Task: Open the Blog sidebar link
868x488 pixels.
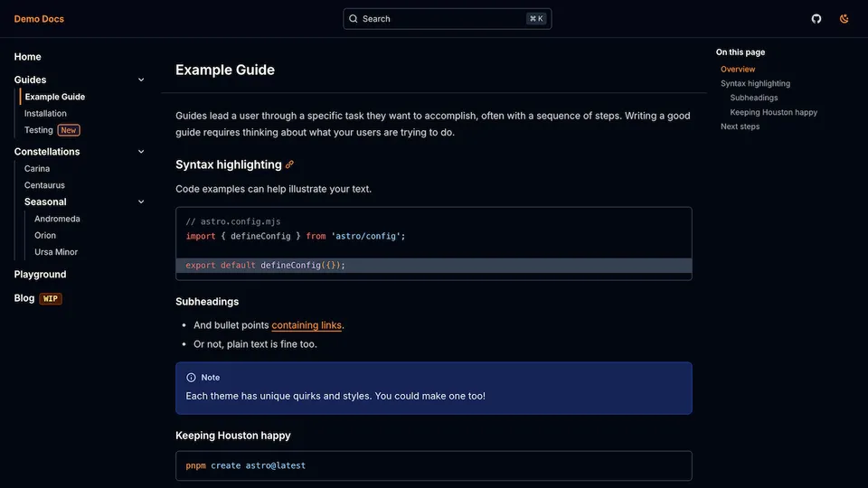Action: pos(24,298)
